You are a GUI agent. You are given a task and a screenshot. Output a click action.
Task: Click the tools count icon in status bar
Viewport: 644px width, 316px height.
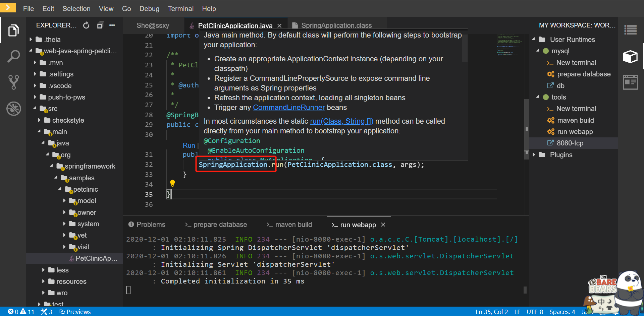tap(44, 312)
